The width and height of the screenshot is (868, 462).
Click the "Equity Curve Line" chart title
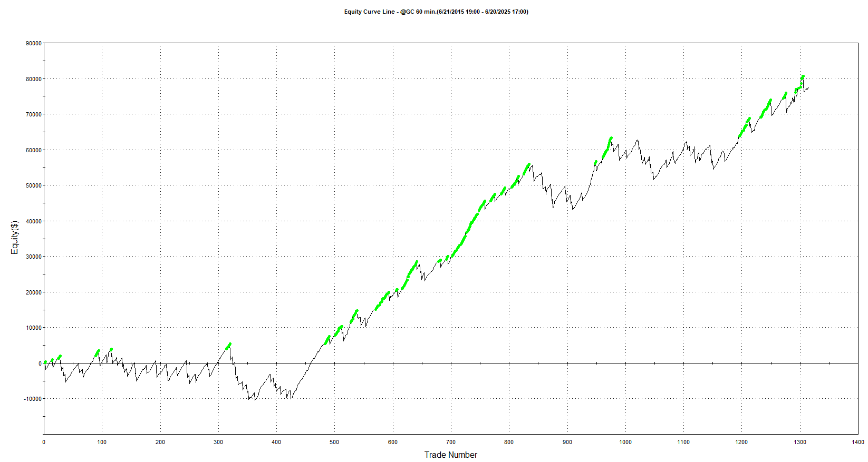[x=436, y=12]
